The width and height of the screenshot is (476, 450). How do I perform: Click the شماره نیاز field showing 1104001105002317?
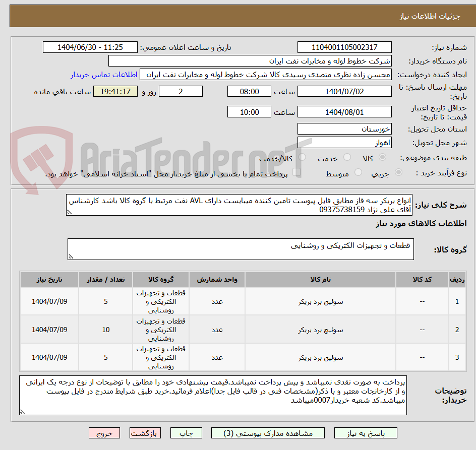coord(344,47)
